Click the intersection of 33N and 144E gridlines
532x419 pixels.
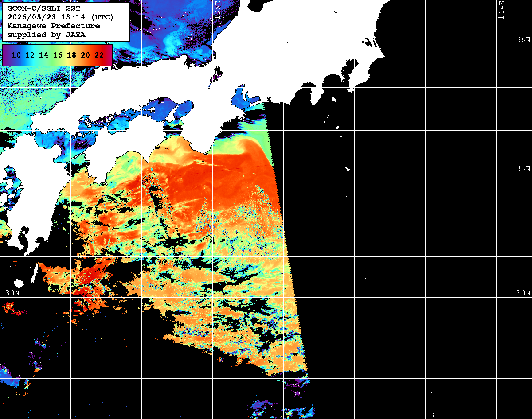coord(496,173)
